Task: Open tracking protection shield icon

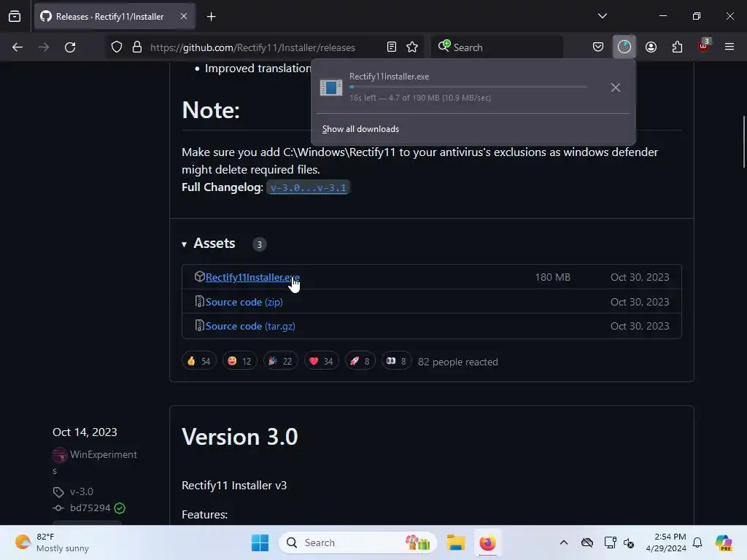Action: pyautogui.click(x=117, y=47)
